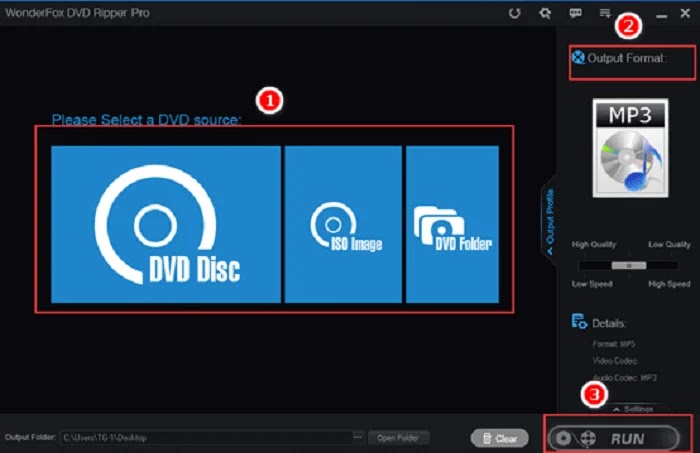Image resolution: width=700 pixels, height=453 pixels.
Task: Expand the Output Profile side tab
Action: (550, 221)
